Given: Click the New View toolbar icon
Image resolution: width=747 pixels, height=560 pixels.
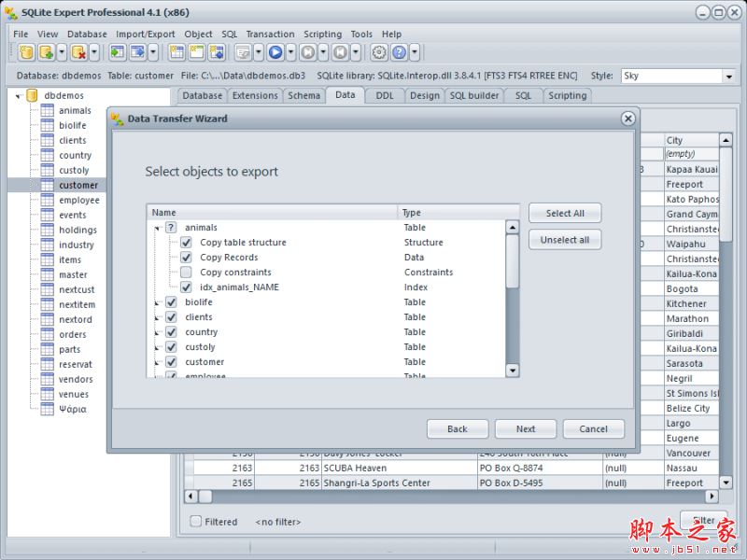Looking at the screenshot, I should coord(197,52).
